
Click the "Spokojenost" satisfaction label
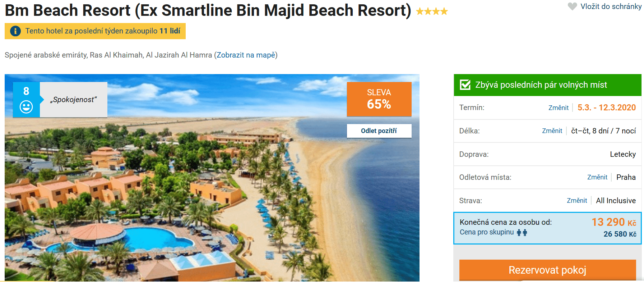coord(74,100)
